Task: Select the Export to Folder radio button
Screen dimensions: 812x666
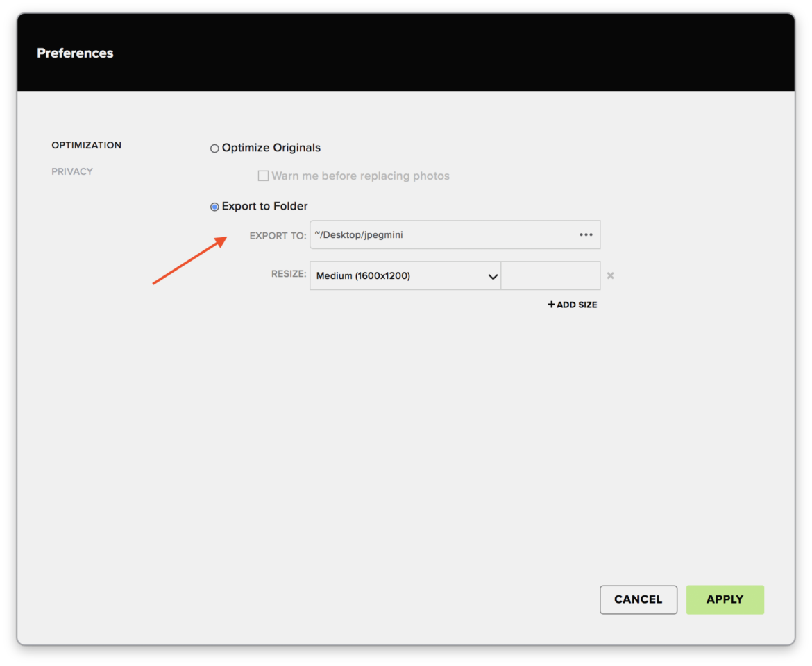Action: coord(214,206)
